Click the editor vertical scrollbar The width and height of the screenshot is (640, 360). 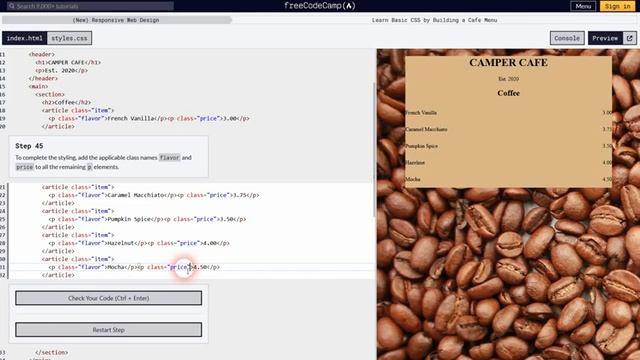[x=374, y=149]
